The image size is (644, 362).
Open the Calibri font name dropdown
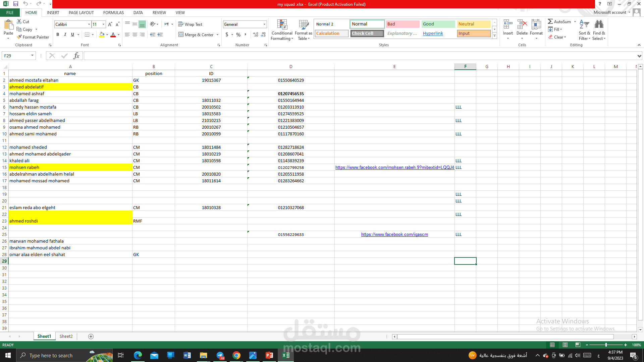coord(89,24)
